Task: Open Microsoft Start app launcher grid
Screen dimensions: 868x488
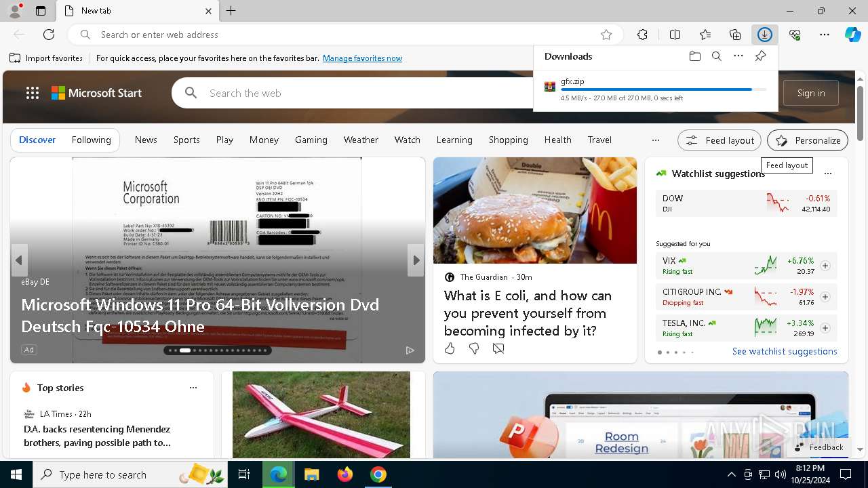Action: click(x=33, y=94)
